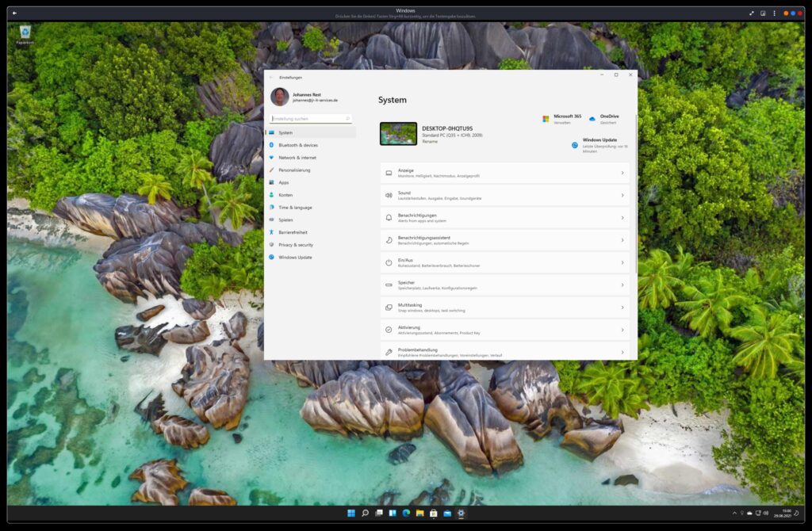The image size is (812, 531).
Task: Open the Windows Start button in taskbar
Action: point(350,513)
